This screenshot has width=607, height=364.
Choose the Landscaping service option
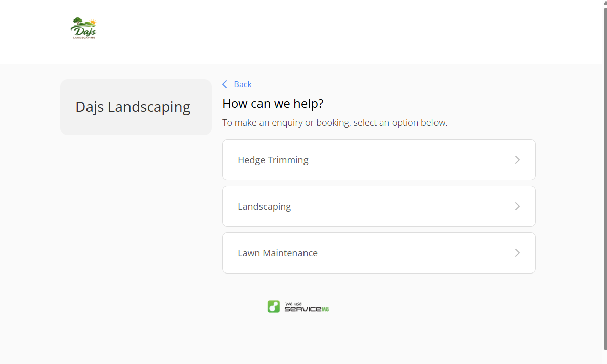378,206
